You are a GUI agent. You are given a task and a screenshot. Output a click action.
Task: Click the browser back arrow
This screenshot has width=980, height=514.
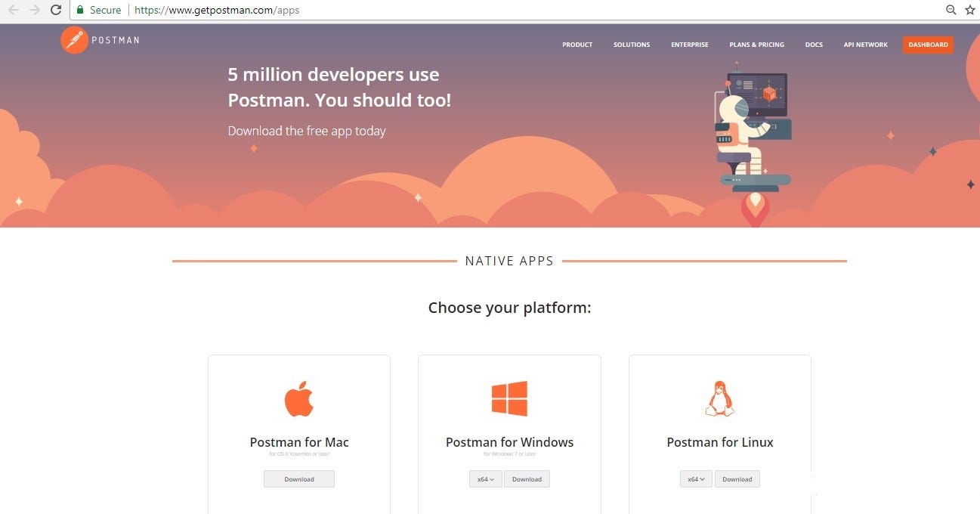[13, 10]
